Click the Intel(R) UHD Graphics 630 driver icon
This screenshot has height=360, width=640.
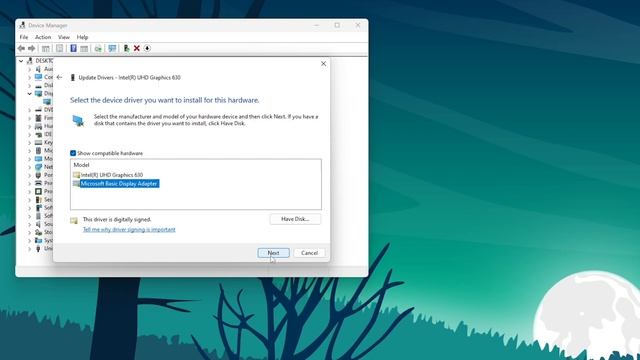coord(76,175)
